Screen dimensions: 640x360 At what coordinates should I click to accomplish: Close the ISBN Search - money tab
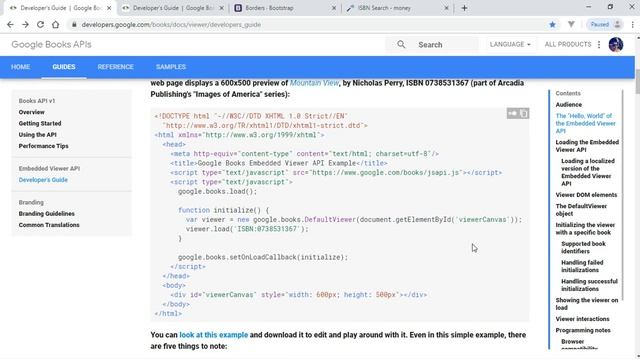click(446, 8)
